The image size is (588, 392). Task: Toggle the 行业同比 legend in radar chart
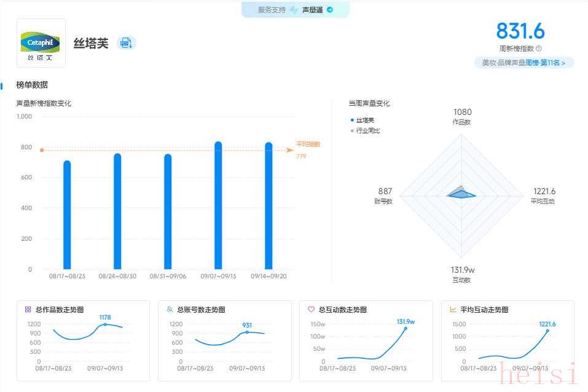(x=366, y=131)
